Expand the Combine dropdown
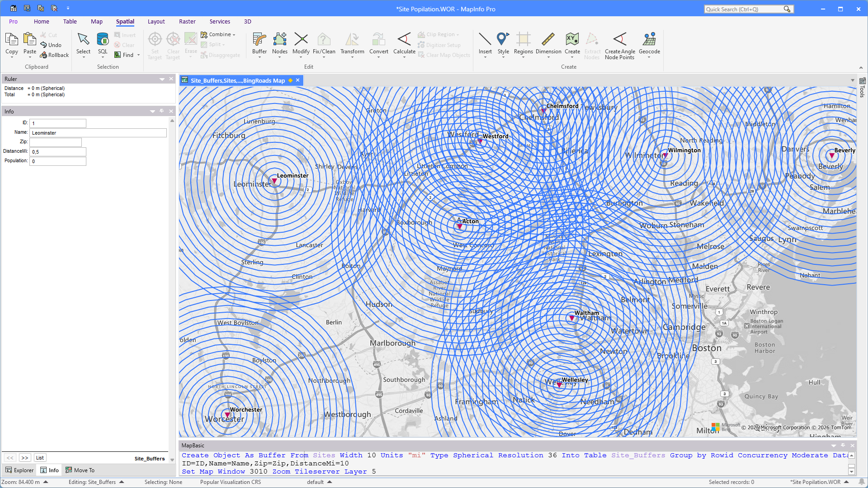 coord(234,35)
